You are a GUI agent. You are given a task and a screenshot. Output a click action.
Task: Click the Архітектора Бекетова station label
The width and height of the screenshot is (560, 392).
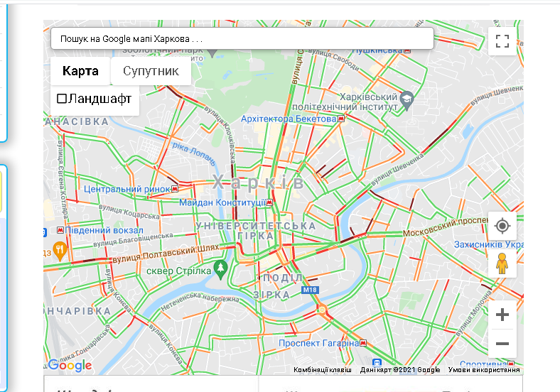coord(289,119)
